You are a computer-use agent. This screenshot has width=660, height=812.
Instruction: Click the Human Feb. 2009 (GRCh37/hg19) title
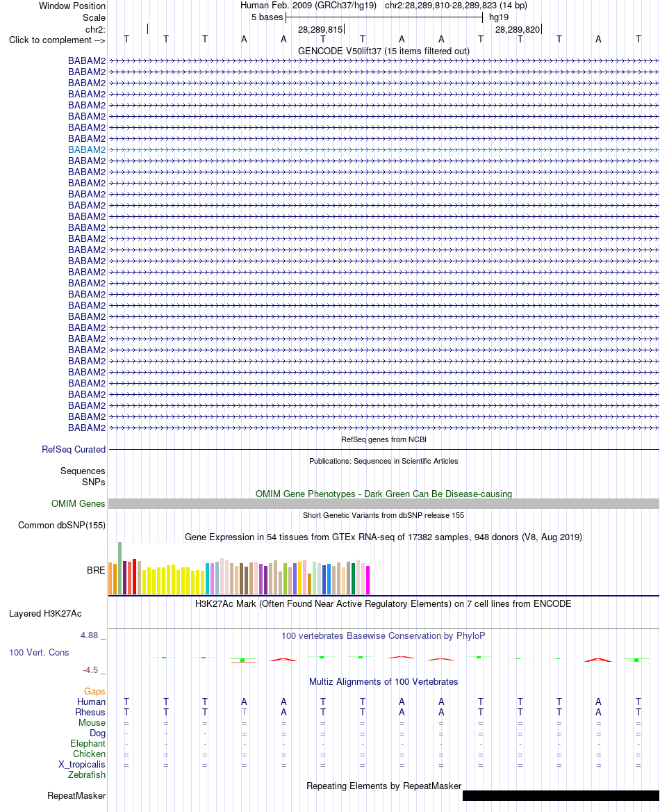(308, 5)
